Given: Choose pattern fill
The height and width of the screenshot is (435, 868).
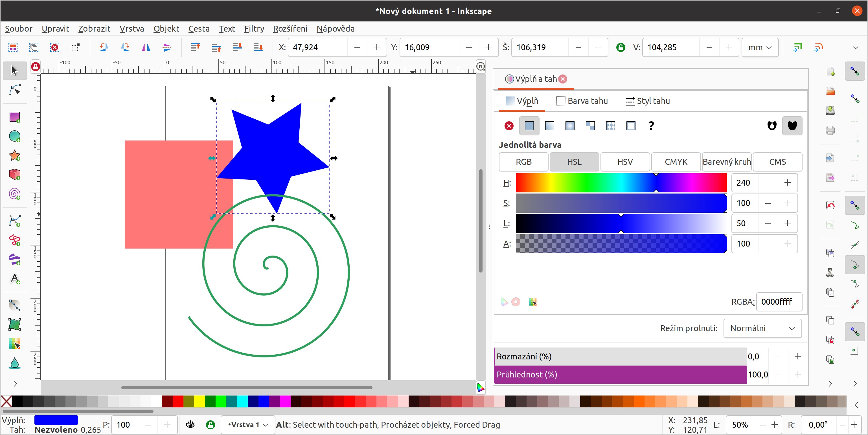Looking at the screenshot, I should 611,126.
